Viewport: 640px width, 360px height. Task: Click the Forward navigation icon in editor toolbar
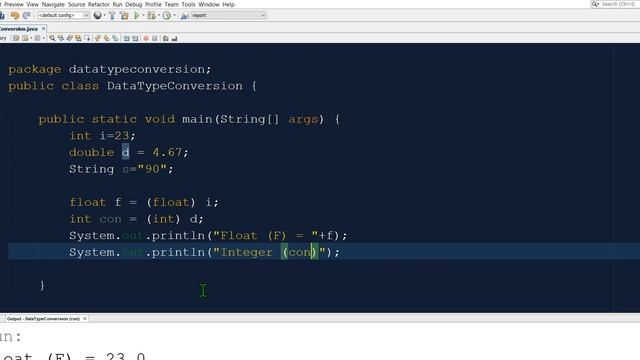point(38,38)
